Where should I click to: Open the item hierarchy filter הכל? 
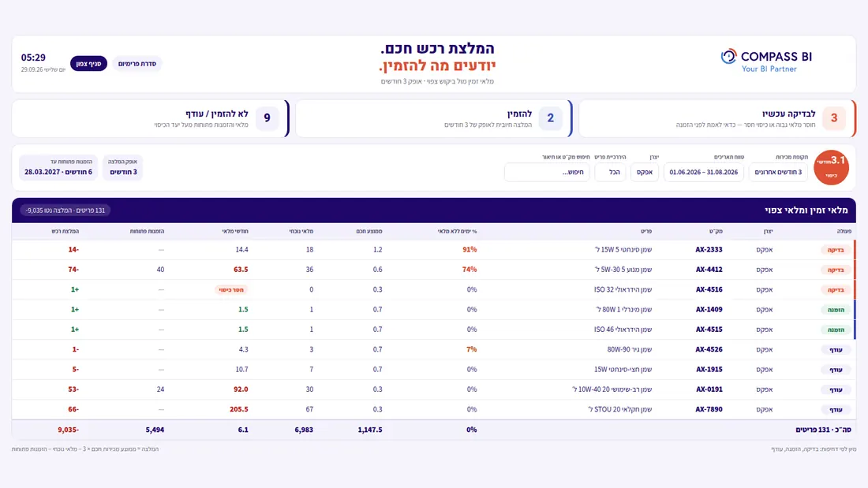coord(610,172)
